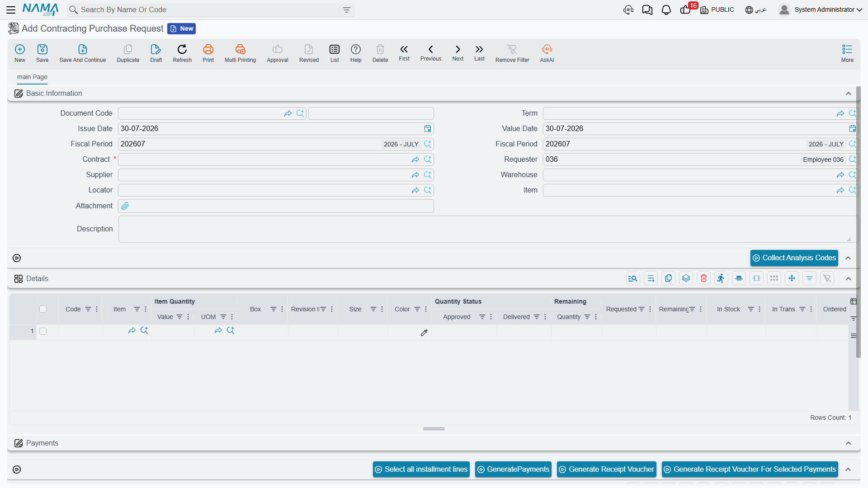Open Size column filter

[x=373, y=309]
